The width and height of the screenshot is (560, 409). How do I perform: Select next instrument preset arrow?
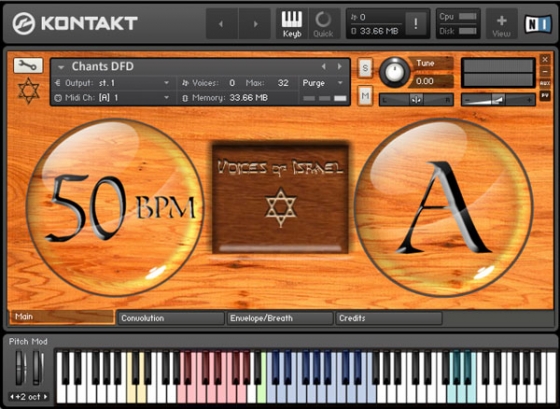[340, 66]
